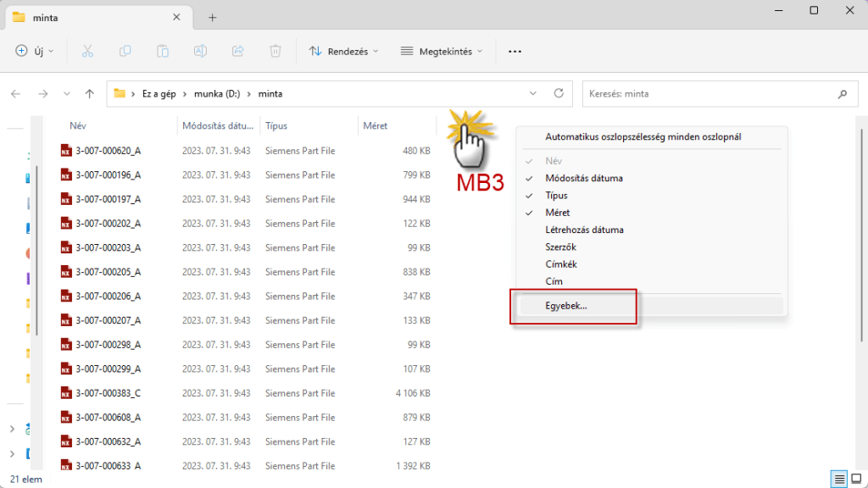This screenshot has width=868, height=488.
Task: Select Egyebek... in the context menu
Action: click(566, 306)
